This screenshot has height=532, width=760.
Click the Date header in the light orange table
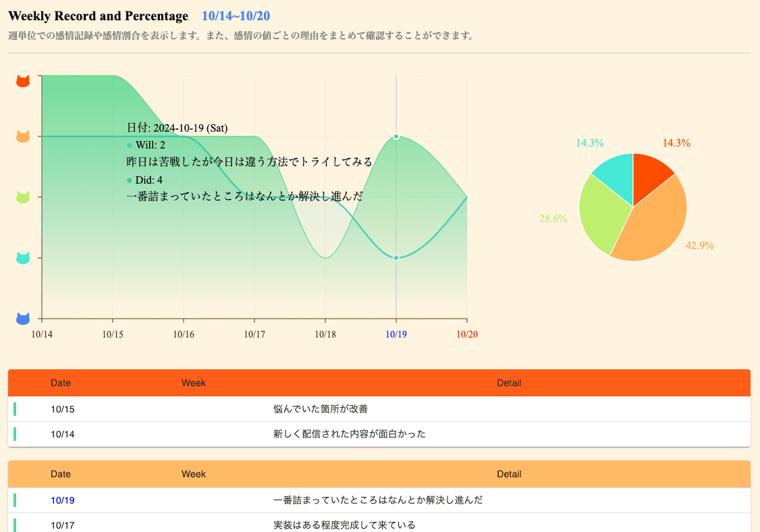pyautogui.click(x=61, y=474)
